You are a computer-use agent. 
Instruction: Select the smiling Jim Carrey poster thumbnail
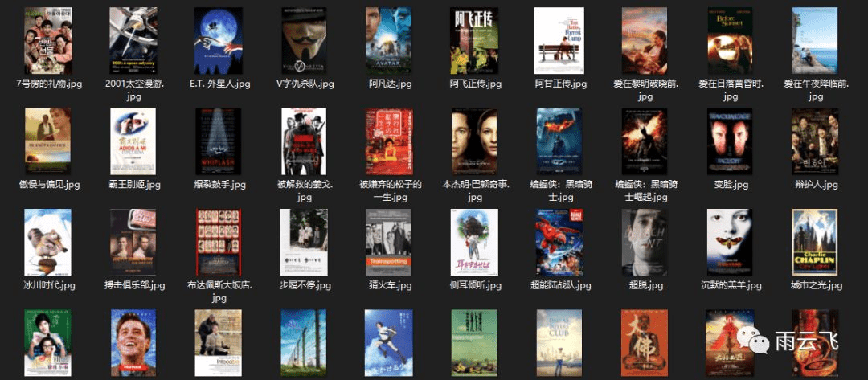point(133,343)
